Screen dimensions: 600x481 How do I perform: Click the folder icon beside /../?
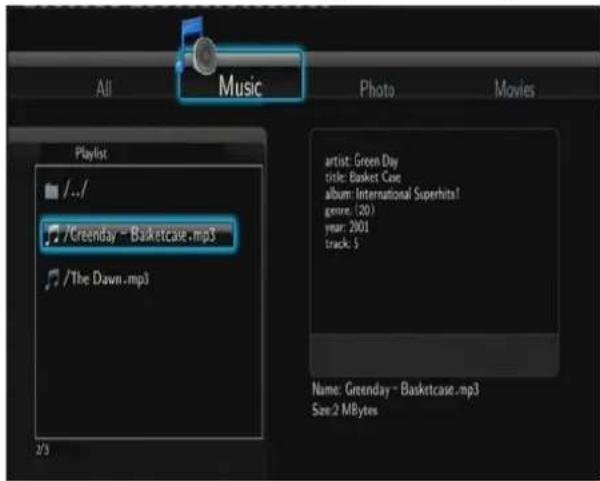[51, 191]
